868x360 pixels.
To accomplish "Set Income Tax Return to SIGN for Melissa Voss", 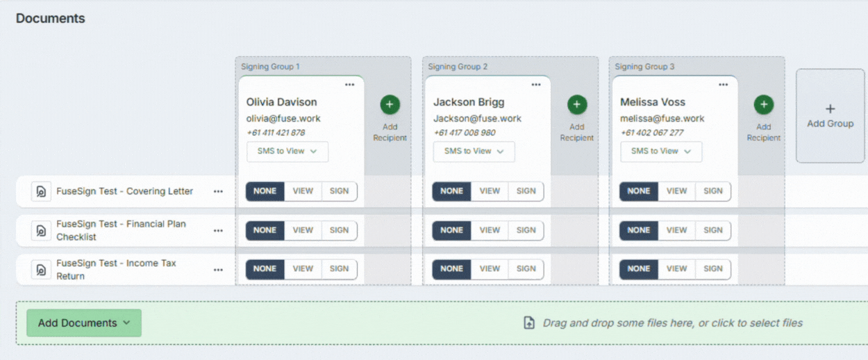I will pos(712,269).
